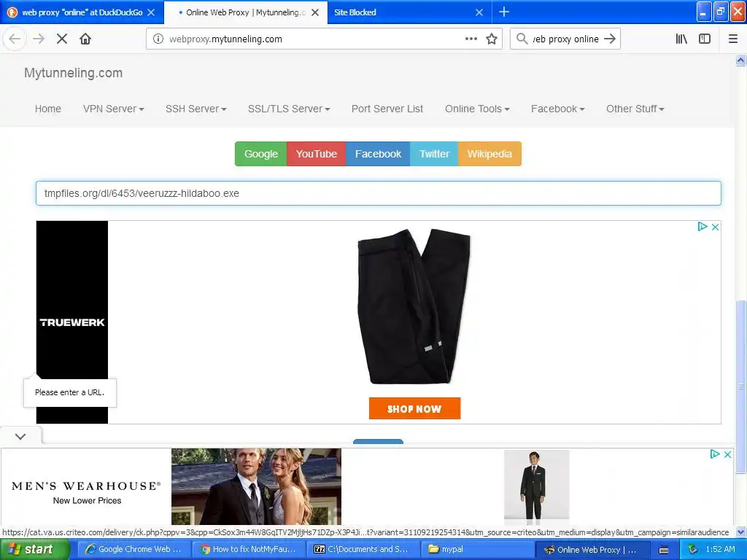
Task: Click the green Google quick button
Action: tap(260, 154)
